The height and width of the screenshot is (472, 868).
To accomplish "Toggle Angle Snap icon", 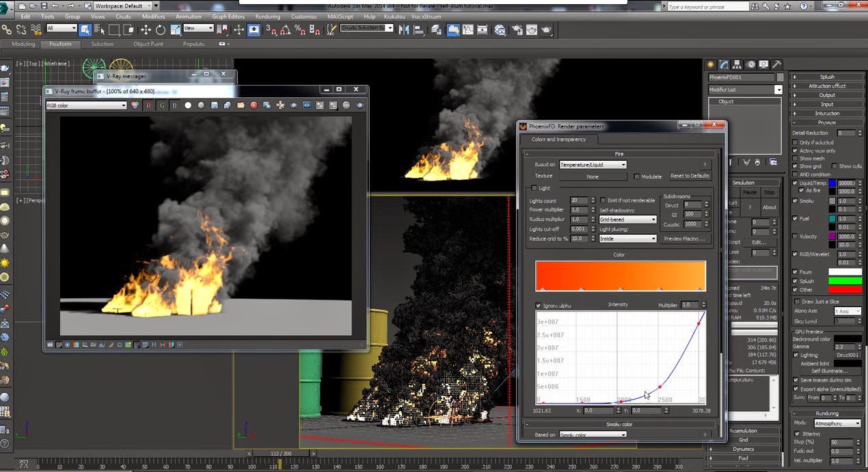I will pos(286,29).
